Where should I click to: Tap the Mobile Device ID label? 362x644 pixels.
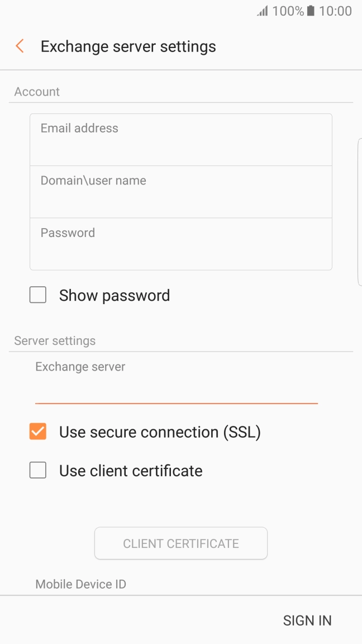(80, 584)
